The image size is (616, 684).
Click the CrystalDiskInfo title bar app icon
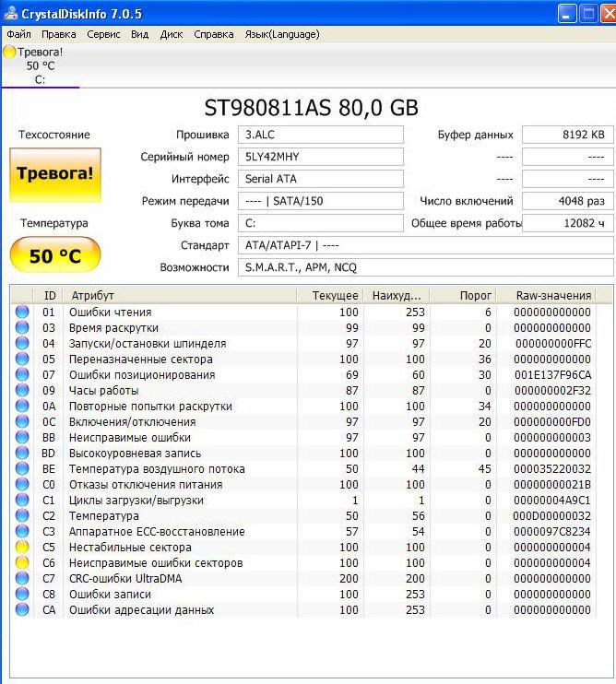[x=10, y=13]
